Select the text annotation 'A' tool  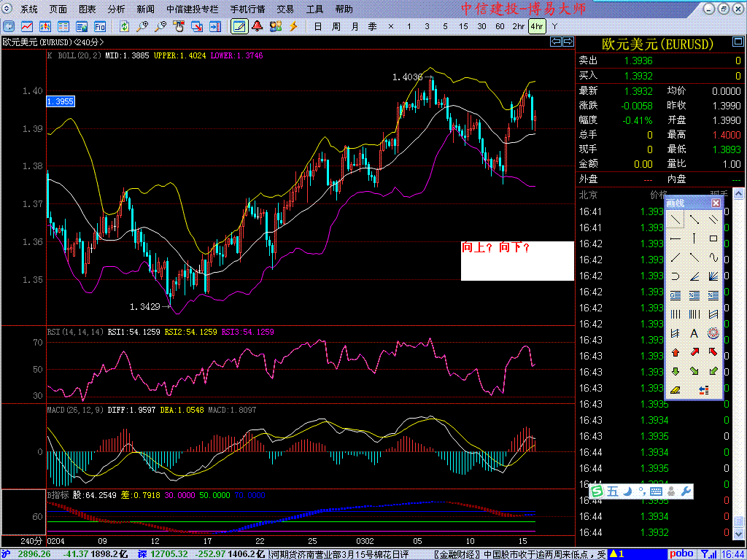(x=694, y=333)
